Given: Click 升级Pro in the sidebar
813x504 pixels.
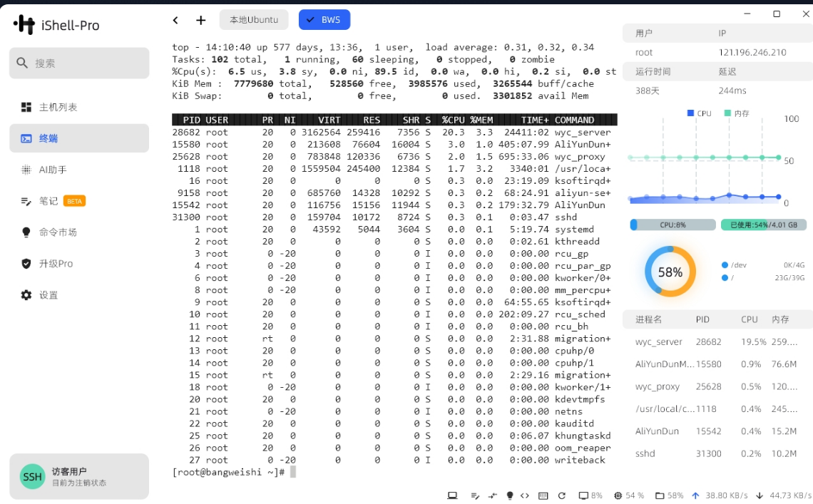Looking at the screenshot, I should [56, 264].
